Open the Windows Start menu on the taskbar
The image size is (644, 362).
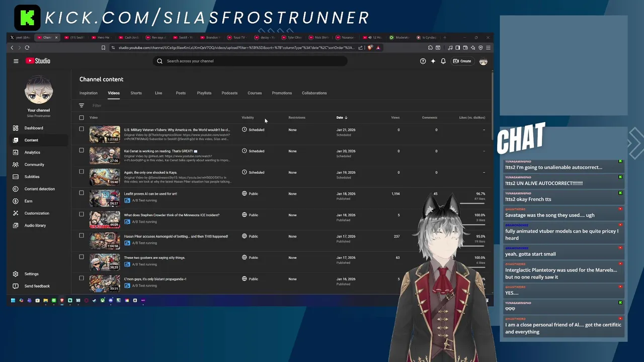[13, 300]
